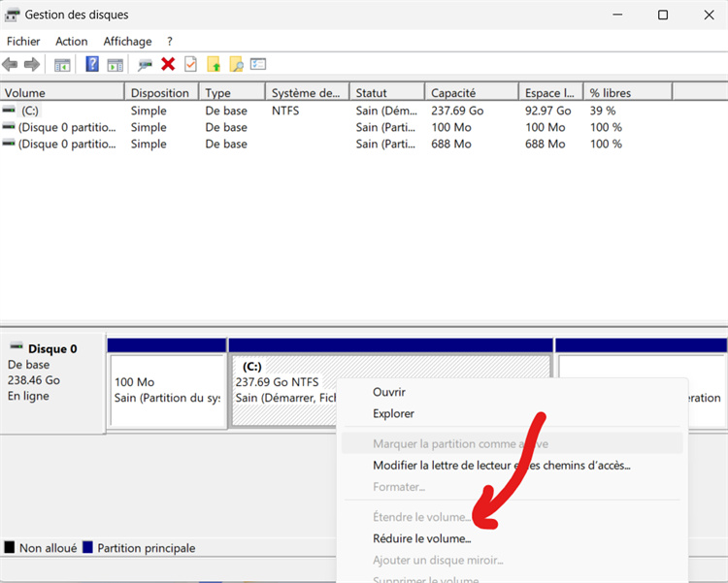Viewport: 728px width, 583px height.
Task: Click the Gestion des disques title icon
Action: pyautogui.click(x=12, y=15)
